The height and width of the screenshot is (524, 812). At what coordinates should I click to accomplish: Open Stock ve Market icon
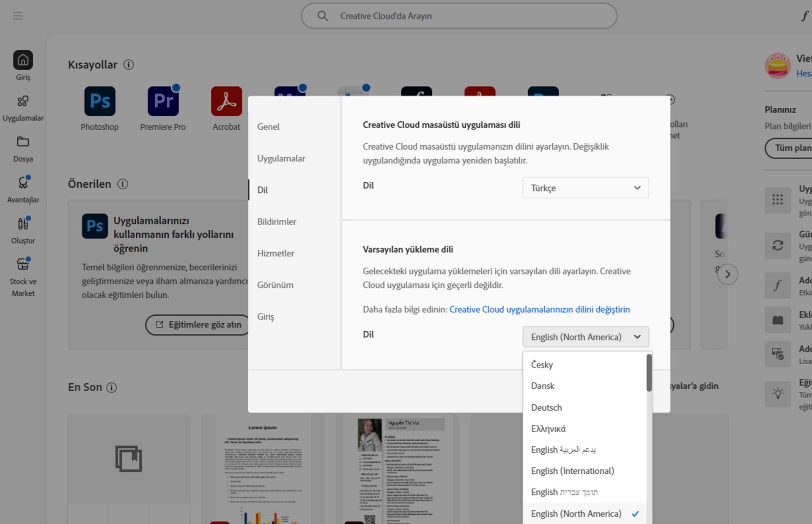(23, 265)
